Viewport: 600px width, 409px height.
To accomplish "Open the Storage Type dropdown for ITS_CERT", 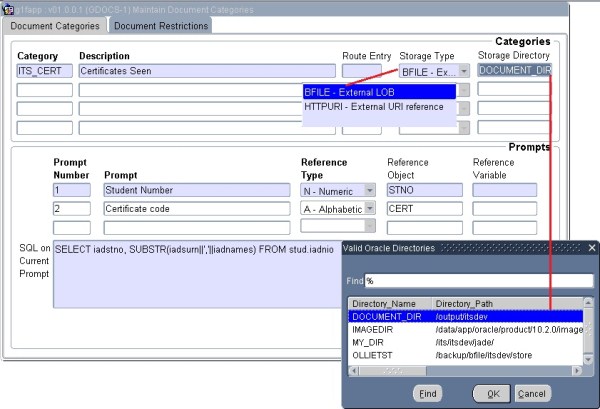I will click(x=463, y=72).
